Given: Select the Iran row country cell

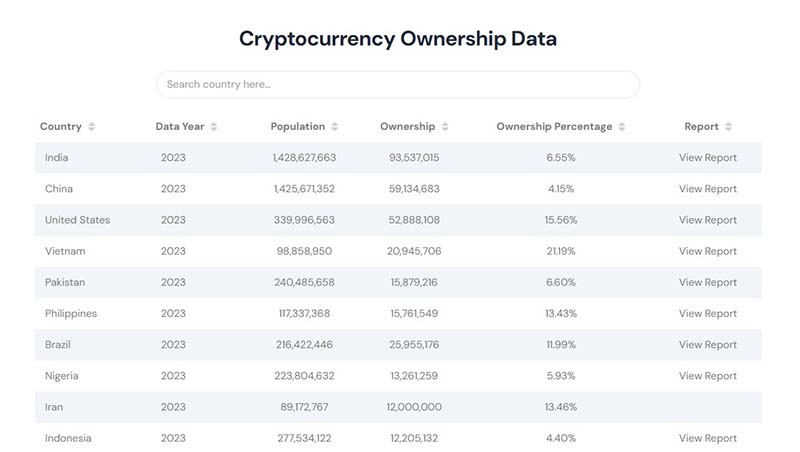Looking at the screenshot, I should tap(54, 407).
